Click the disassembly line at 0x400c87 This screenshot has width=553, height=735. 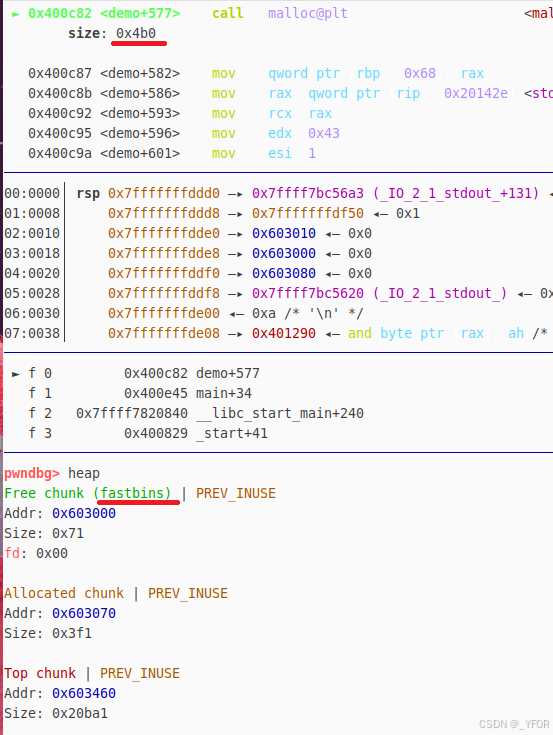point(256,73)
